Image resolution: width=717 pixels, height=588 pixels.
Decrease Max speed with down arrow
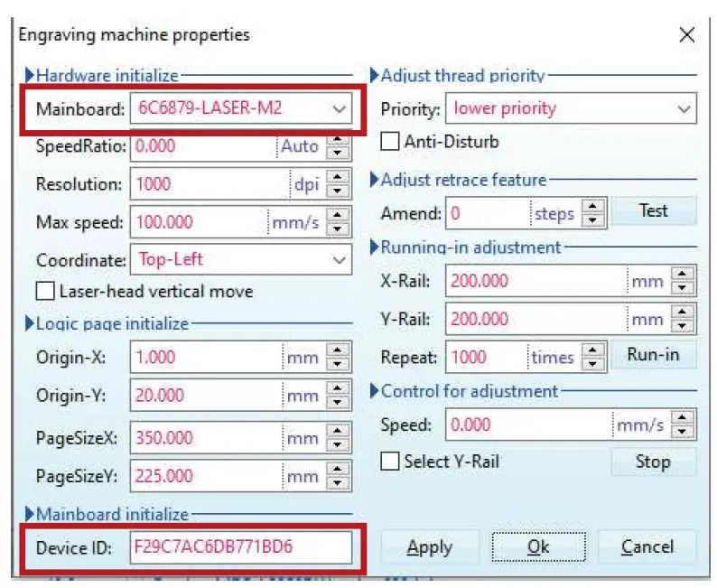pyautogui.click(x=339, y=229)
